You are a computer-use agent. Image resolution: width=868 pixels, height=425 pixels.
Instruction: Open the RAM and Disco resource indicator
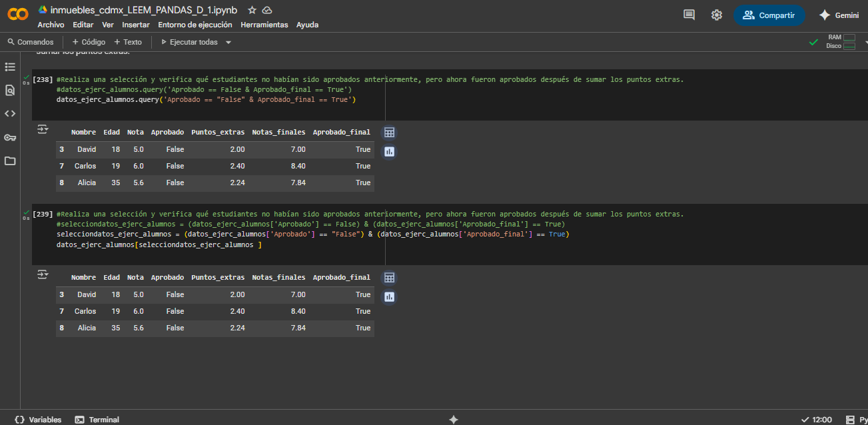coord(842,42)
